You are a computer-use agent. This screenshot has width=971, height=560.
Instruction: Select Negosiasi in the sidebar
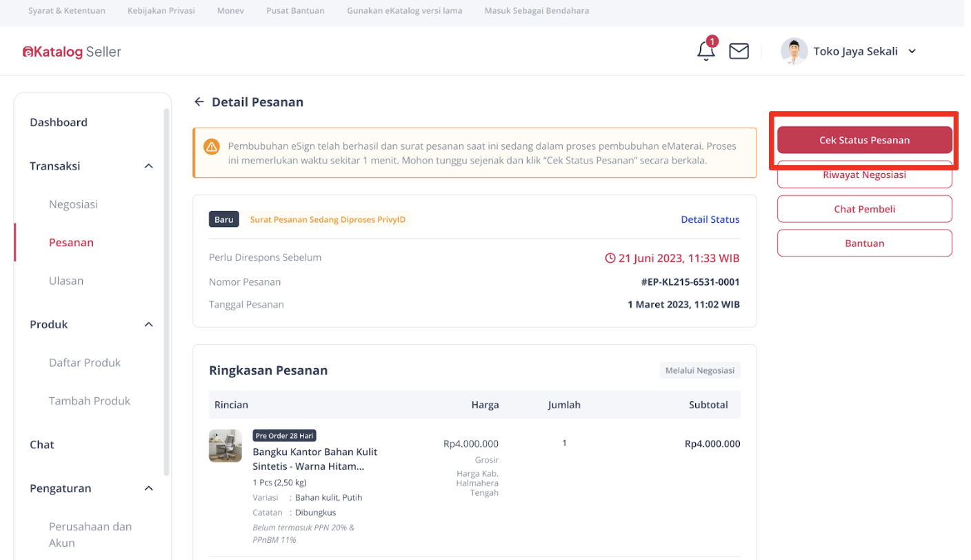pos(73,204)
